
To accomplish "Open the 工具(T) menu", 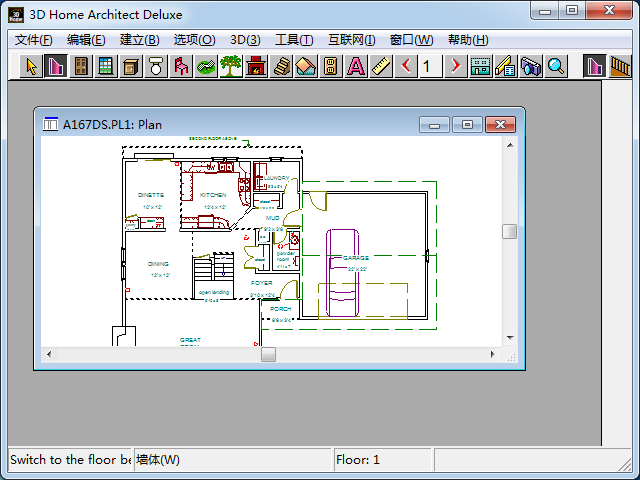I will (293, 40).
